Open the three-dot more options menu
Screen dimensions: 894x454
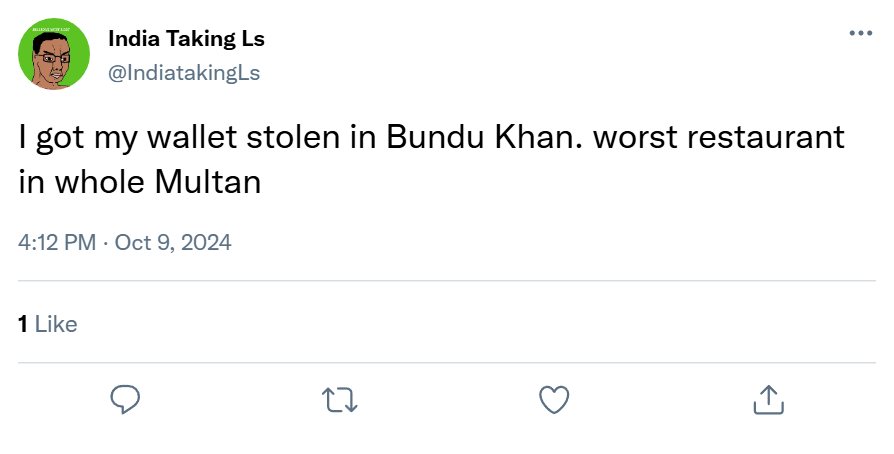[x=860, y=33]
